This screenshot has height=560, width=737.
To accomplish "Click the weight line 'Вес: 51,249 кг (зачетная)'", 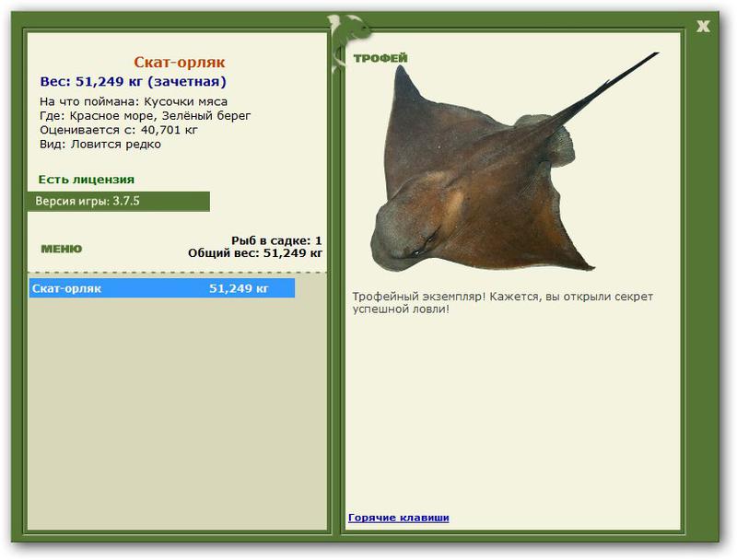I will coord(133,82).
